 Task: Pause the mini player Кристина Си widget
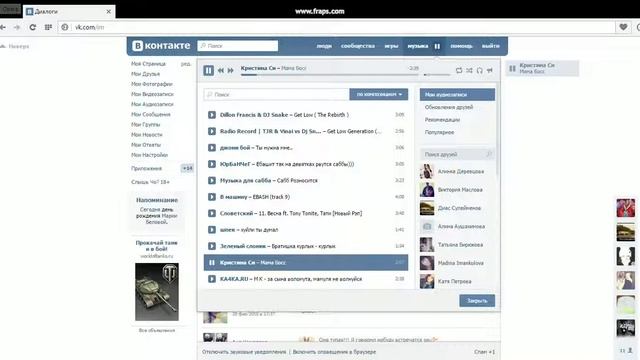[x=512, y=68]
